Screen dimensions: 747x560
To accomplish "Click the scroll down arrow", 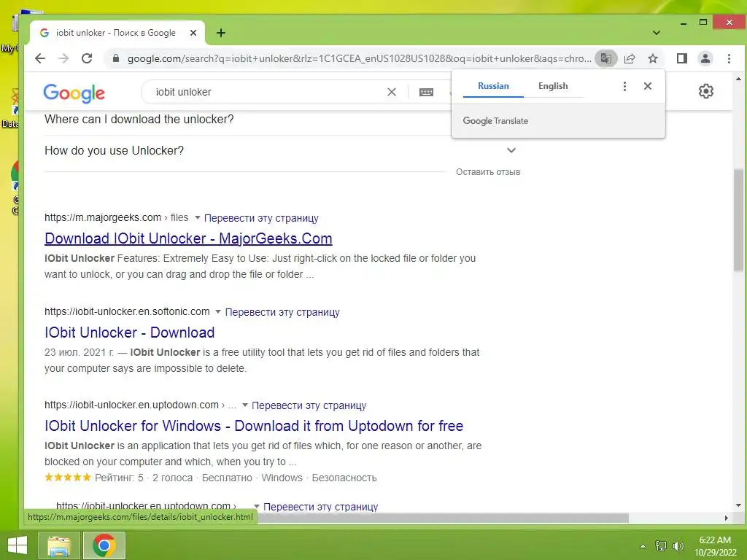I will [738, 505].
